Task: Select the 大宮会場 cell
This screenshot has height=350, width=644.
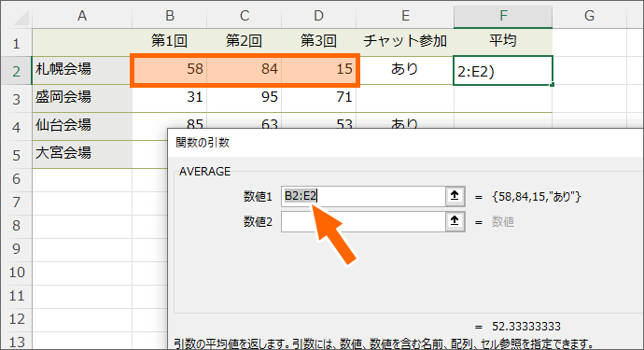Action: click(82, 155)
